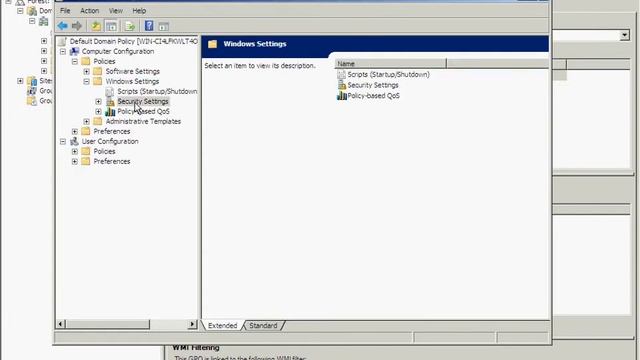640x360 pixels.
Task: Expand Policies under User Configuration
Action: [75, 151]
